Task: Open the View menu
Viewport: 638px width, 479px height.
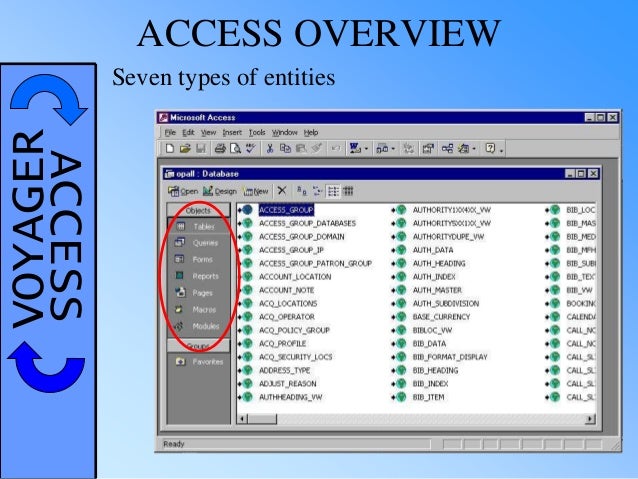Action: pos(208,133)
